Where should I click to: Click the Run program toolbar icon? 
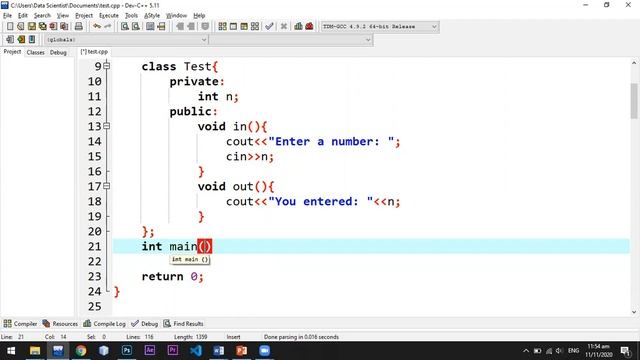233,27
